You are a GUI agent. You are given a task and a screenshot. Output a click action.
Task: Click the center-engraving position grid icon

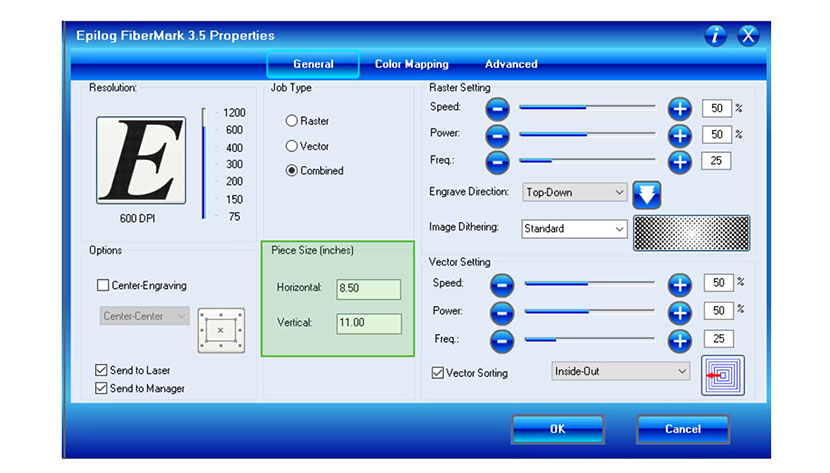click(221, 329)
